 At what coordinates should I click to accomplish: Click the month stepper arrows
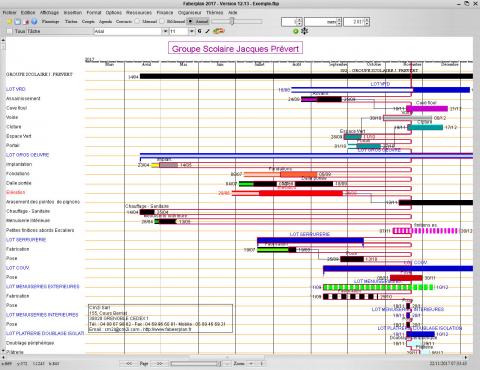pyautogui.click(x=339, y=22)
